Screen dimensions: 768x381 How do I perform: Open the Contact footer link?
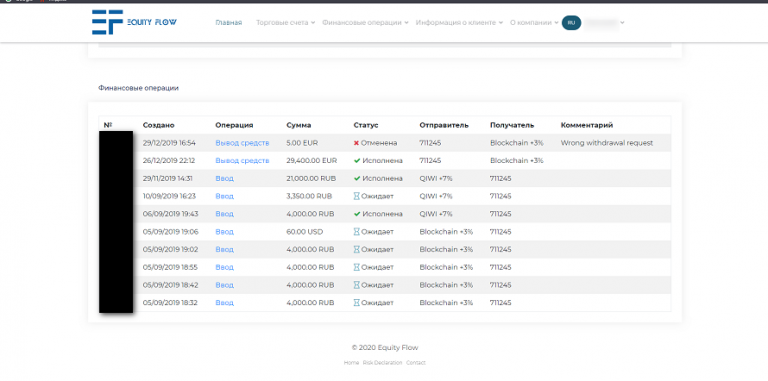[x=416, y=363]
